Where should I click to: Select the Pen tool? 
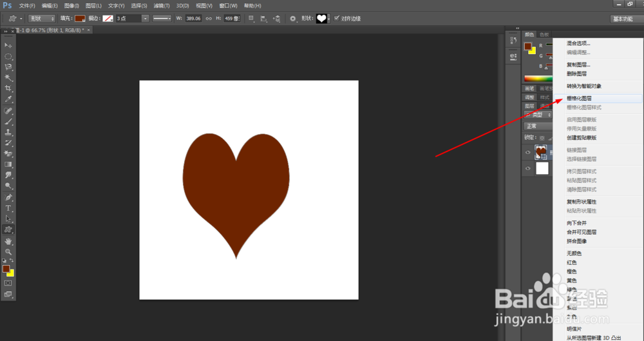point(8,197)
